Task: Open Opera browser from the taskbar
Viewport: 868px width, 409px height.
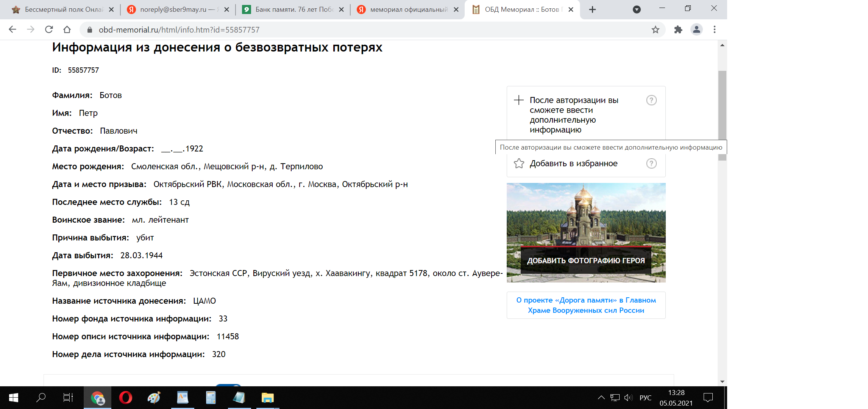Action: tap(125, 398)
